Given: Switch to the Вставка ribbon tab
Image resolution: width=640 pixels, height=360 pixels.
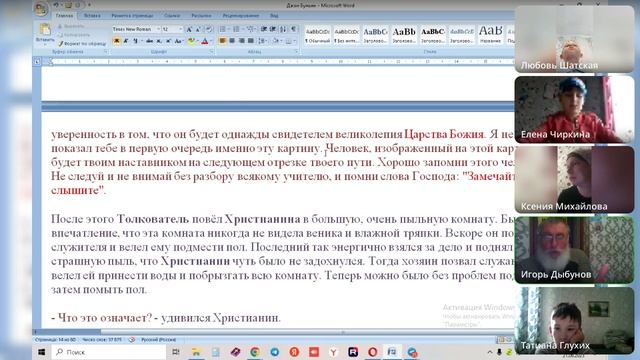Looking at the screenshot, I should pos(92,16).
